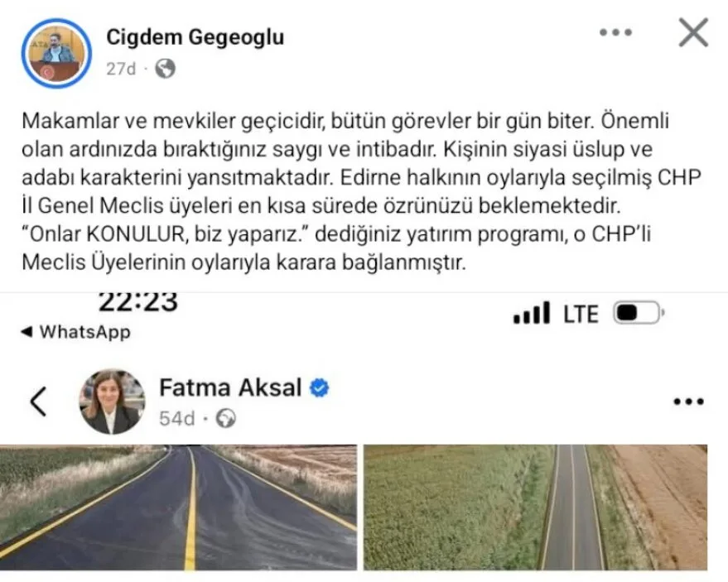Open Fatma Aksal's profile photo

point(113,402)
